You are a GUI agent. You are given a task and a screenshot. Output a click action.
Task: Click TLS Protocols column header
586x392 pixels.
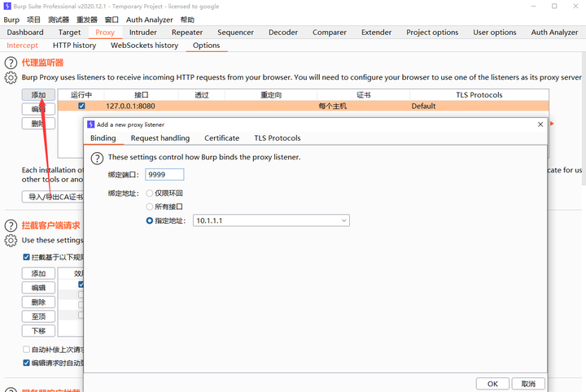coord(479,95)
